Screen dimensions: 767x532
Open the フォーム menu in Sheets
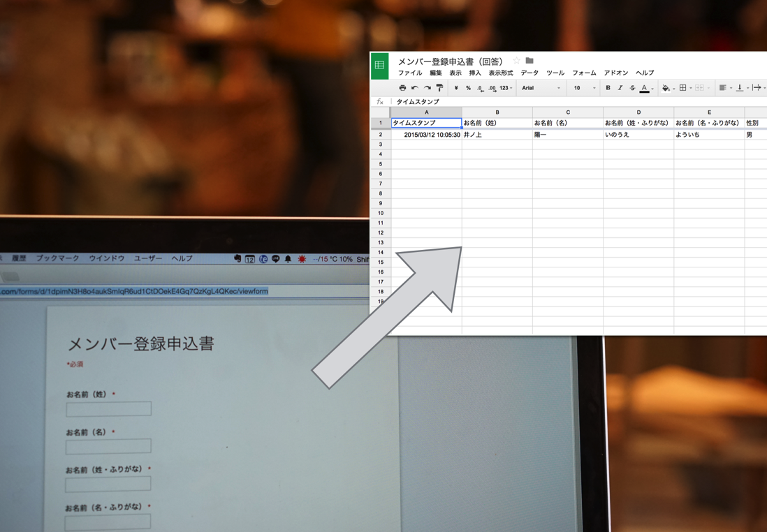[x=584, y=73]
